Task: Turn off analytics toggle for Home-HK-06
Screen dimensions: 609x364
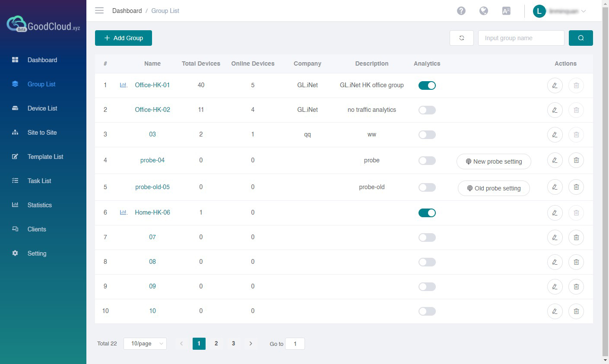Action: [x=427, y=213]
